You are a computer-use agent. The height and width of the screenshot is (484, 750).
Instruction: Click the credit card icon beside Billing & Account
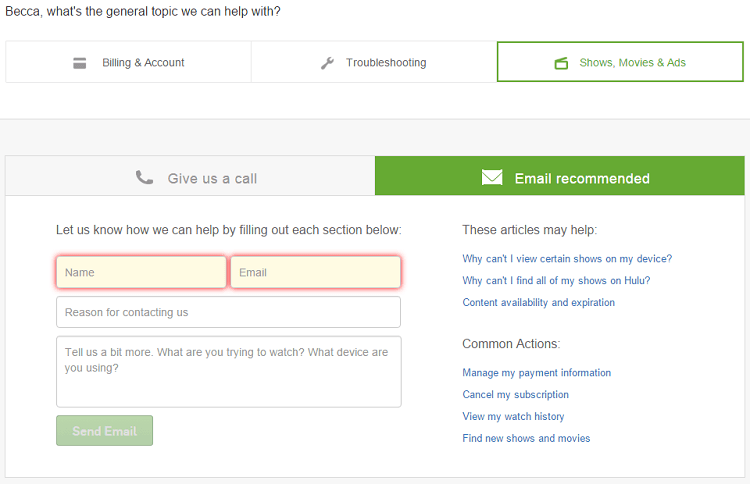point(79,63)
